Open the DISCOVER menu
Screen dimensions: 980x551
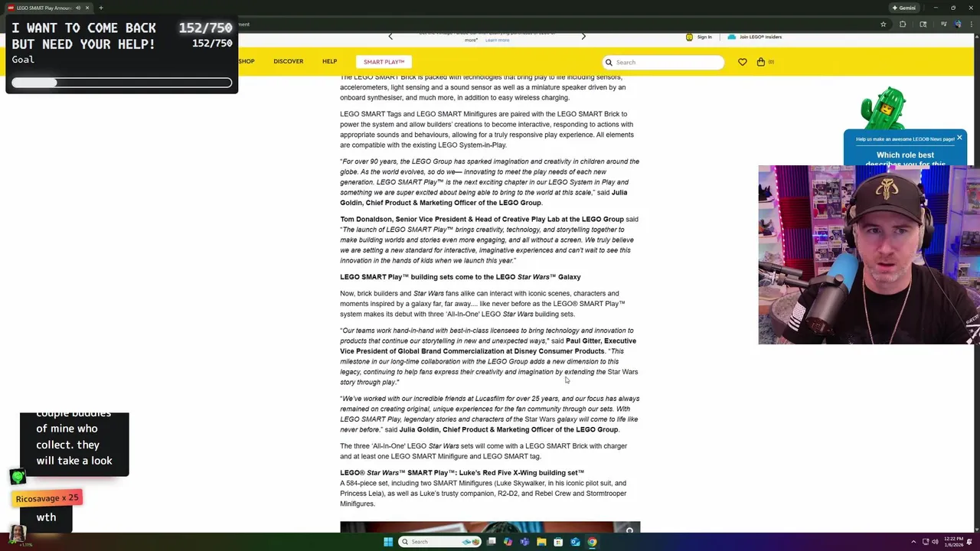pos(289,61)
